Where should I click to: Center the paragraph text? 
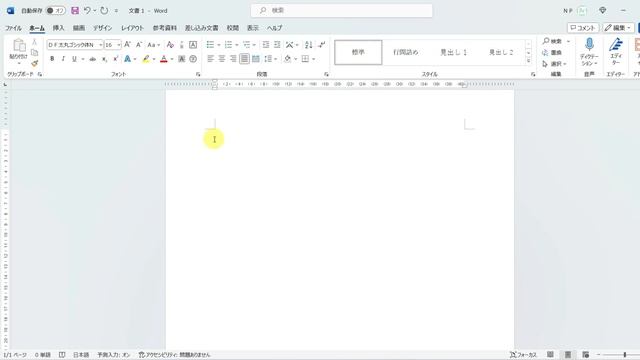click(x=222, y=59)
